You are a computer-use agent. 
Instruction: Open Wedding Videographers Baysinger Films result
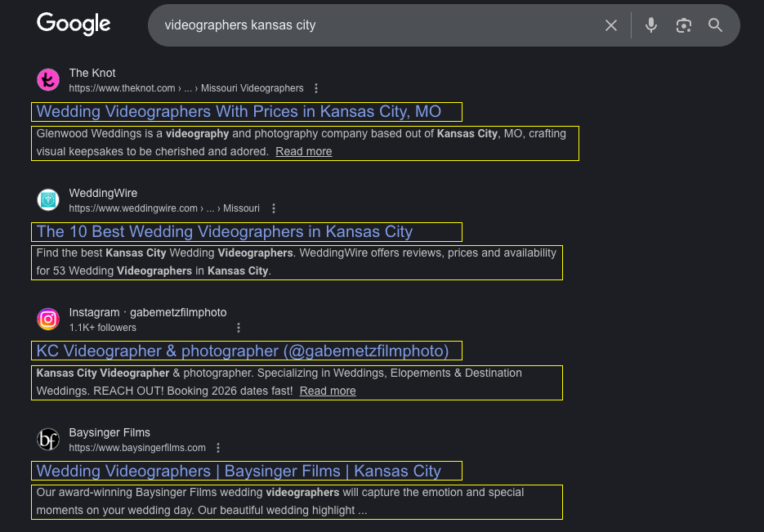239,471
